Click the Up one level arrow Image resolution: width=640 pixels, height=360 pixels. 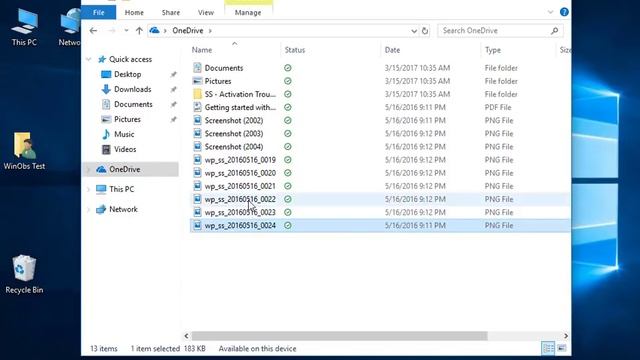(x=139, y=31)
